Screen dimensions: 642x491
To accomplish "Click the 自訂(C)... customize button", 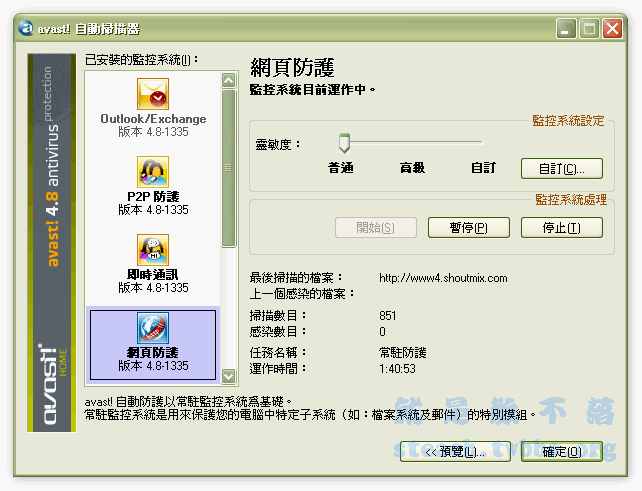I will (562, 169).
